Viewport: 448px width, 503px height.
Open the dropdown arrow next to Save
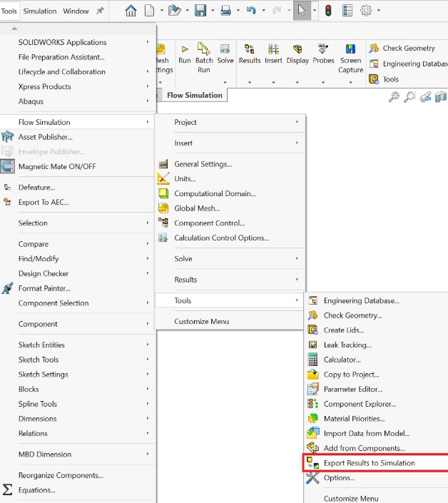point(213,11)
